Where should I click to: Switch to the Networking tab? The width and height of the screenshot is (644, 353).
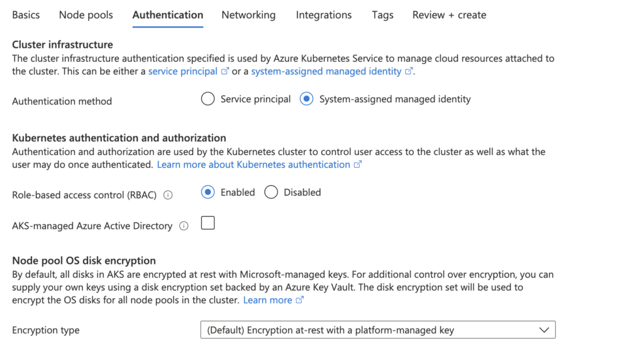point(248,15)
